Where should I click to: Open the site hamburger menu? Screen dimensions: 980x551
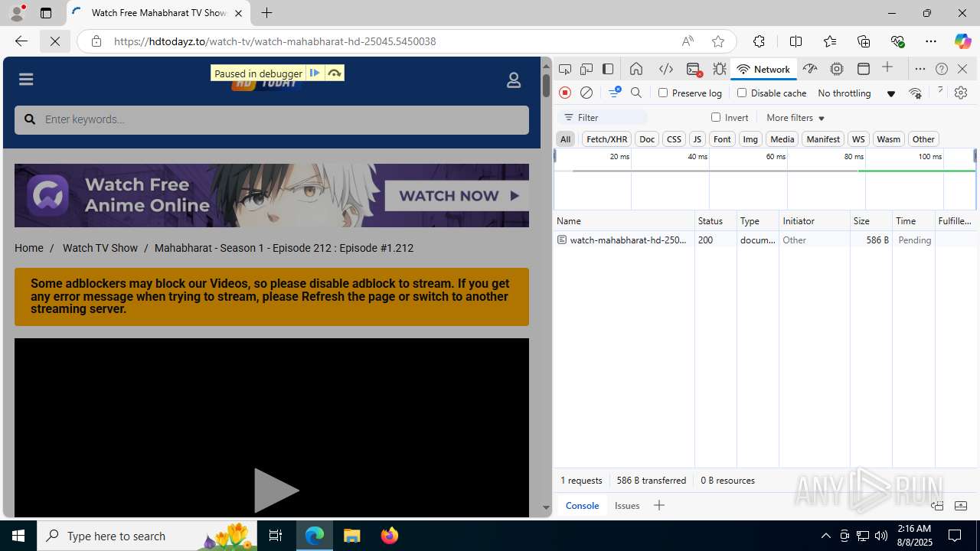[x=26, y=80]
